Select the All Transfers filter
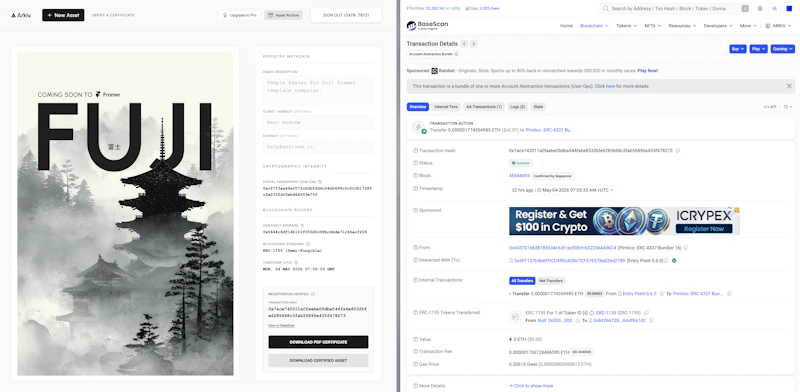 (x=522, y=281)
